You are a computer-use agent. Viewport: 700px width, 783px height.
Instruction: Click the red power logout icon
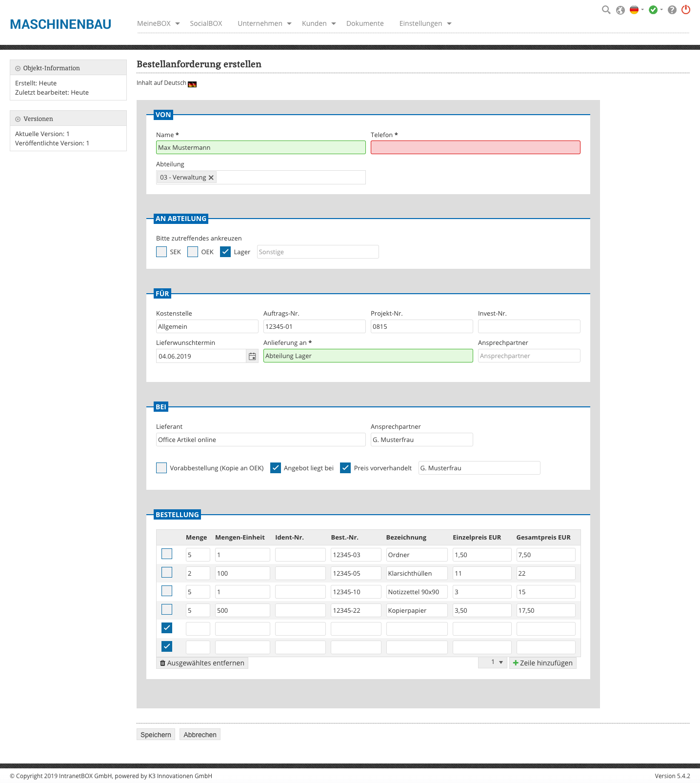click(x=686, y=9)
